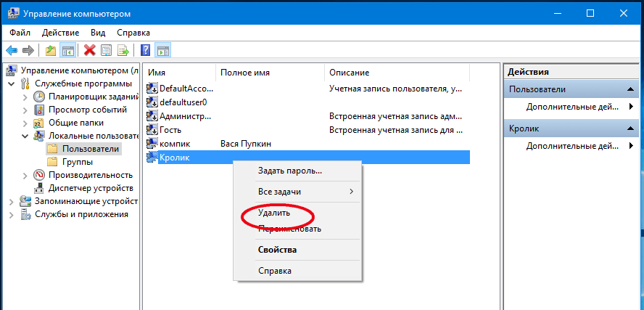Click the blue Help question mark icon
The height and width of the screenshot is (310, 644).
click(146, 50)
